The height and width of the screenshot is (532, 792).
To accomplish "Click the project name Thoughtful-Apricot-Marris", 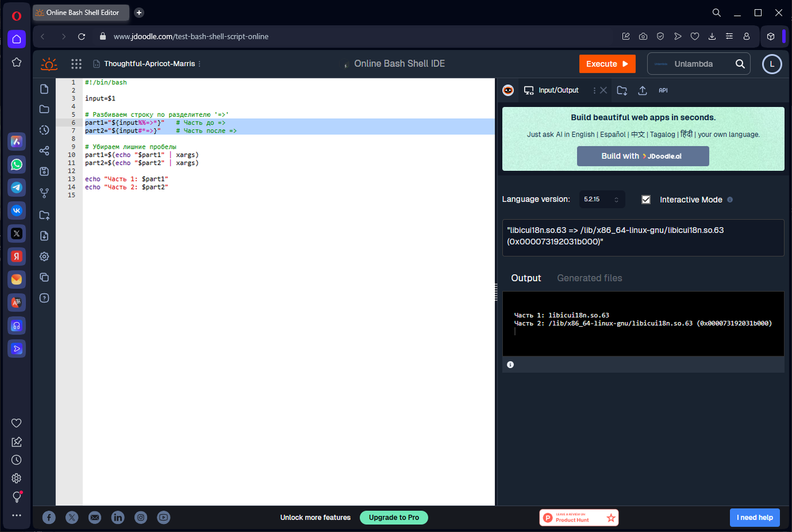I will coord(150,64).
